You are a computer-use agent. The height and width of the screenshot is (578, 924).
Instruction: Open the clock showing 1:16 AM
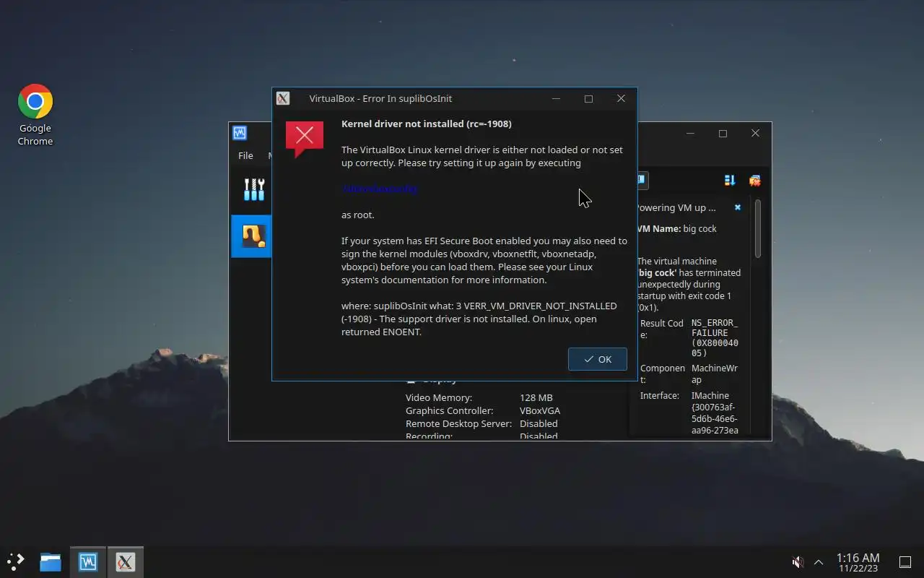click(858, 562)
